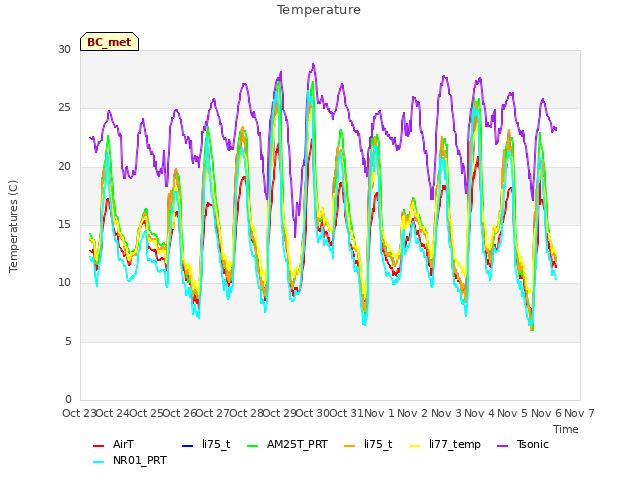Click the Temperatures (C) y-axis label
The height and width of the screenshot is (480, 640).
coord(13,227)
